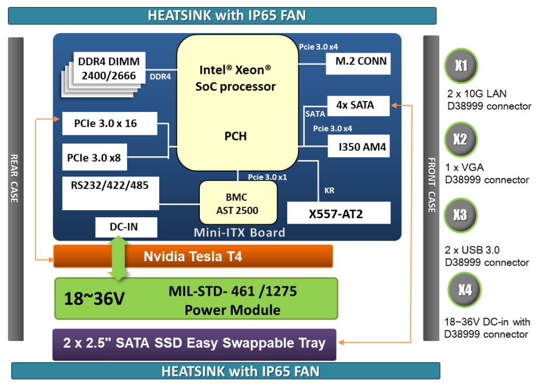Select the X3 round connector icon
Image resolution: width=556 pixels, height=392 pixels.
pyautogui.click(x=460, y=214)
